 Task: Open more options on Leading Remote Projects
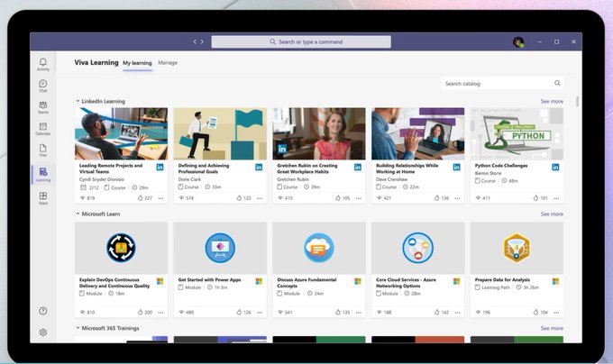[x=160, y=198]
